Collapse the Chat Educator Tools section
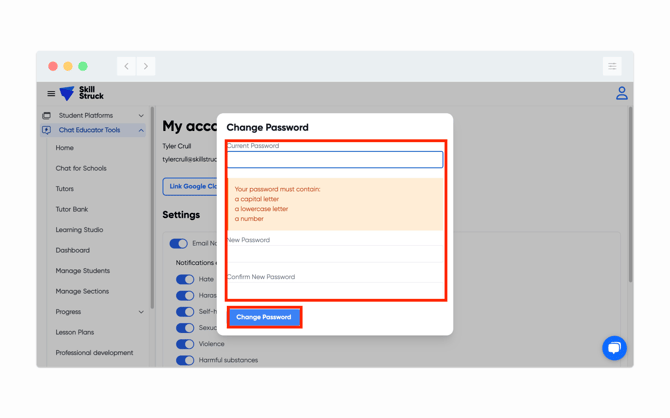670x418 pixels. tap(141, 130)
